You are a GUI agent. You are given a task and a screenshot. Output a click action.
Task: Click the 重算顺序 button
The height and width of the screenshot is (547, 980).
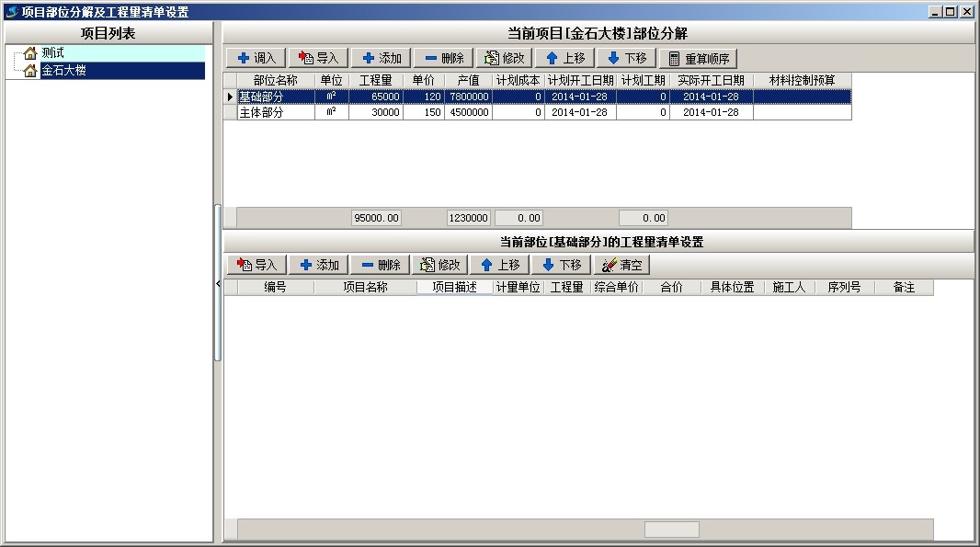click(x=698, y=58)
